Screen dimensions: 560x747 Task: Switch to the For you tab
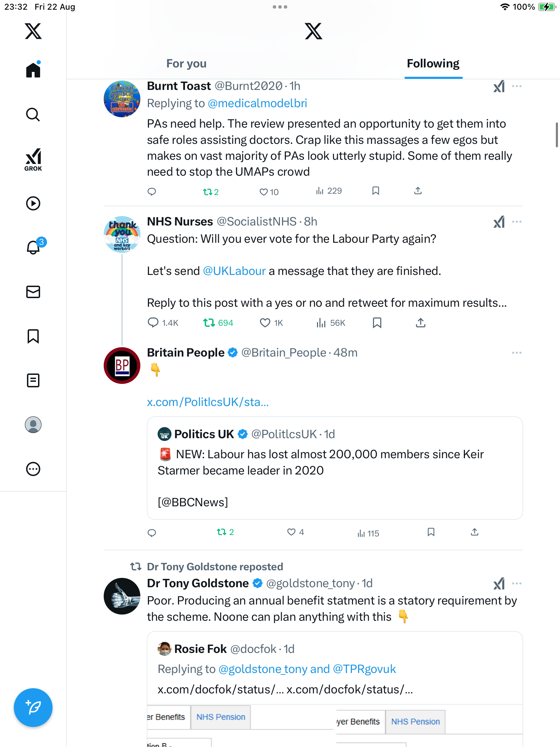click(x=186, y=64)
